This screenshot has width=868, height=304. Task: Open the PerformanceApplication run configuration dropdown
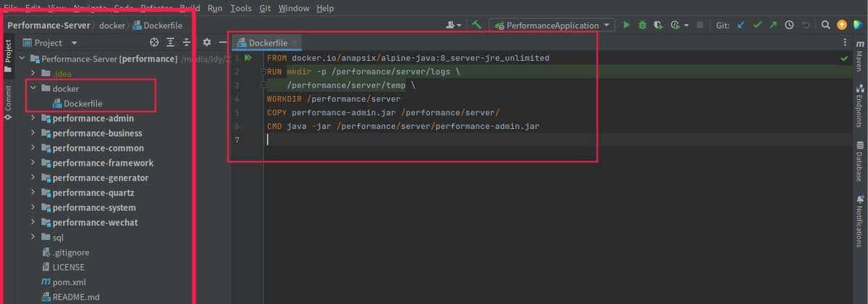click(x=552, y=25)
